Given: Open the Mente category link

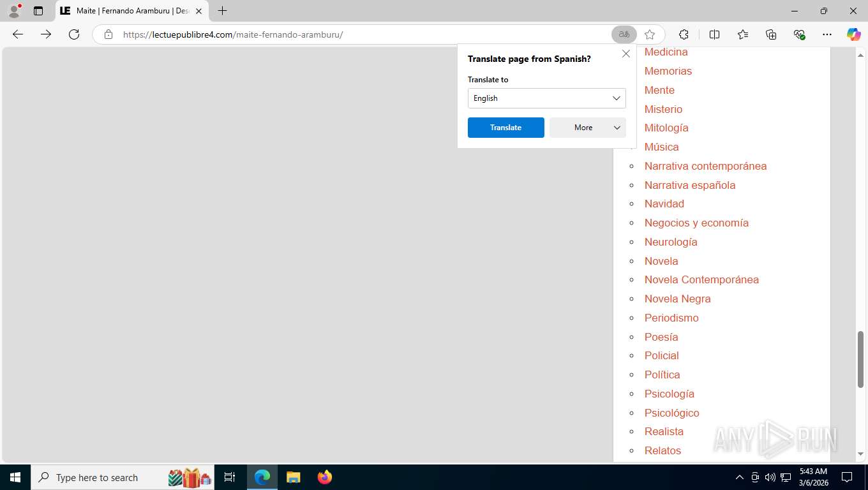Looking at the screenshot, I should click(659, 90).
